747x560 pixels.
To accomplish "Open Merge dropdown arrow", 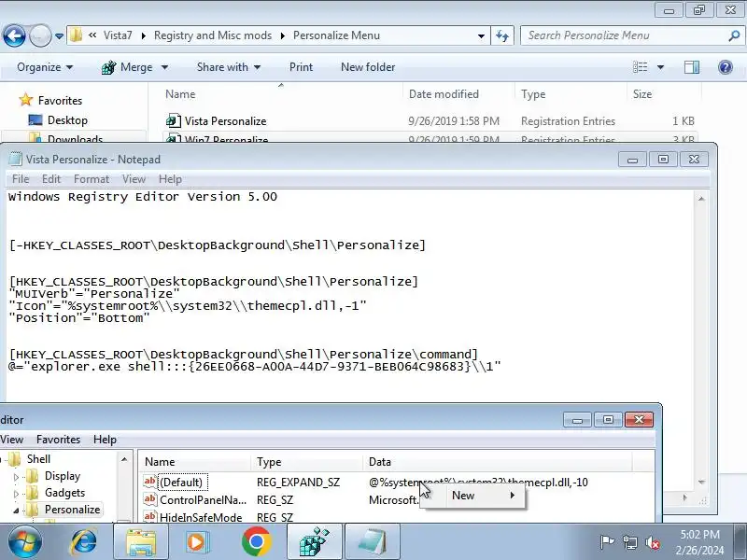I will [165, 67].
